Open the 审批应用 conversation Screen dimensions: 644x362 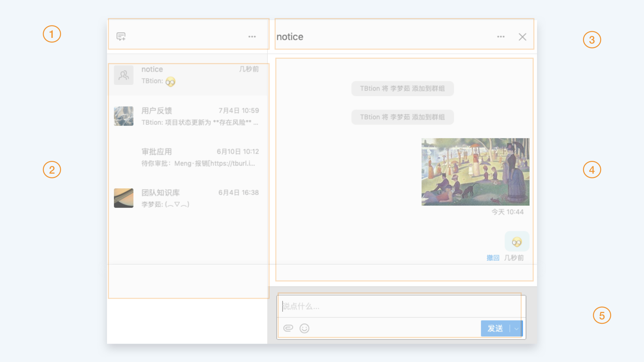point(188,157)
